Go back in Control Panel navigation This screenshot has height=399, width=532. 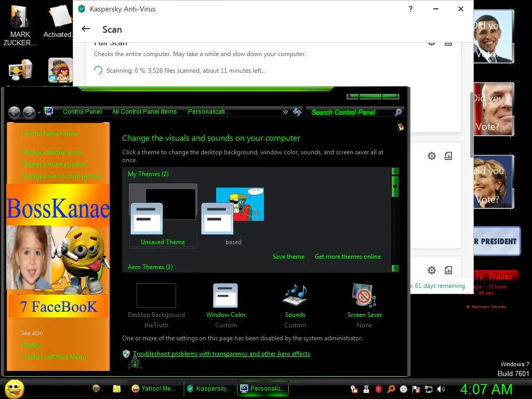(x=14, y=112)
